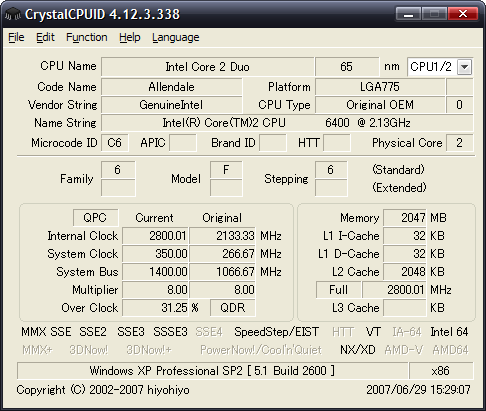Click the 'GenuineIntel' vendor string field
Viewport: 486px width, 411px height.
(x=171, y=105)
